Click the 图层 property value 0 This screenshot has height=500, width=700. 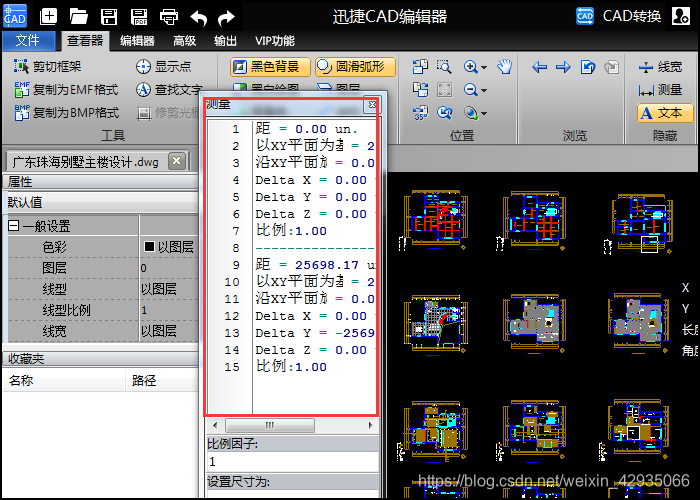[170, 268]
